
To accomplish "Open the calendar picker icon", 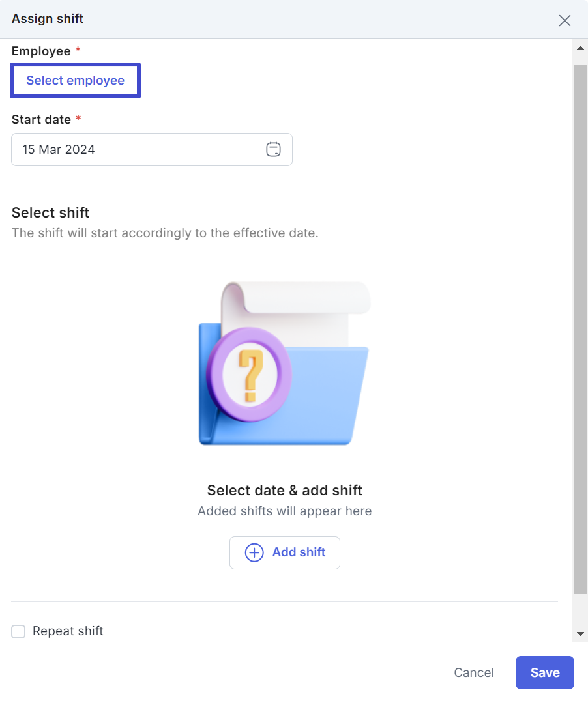I will (x=273, y=150).
